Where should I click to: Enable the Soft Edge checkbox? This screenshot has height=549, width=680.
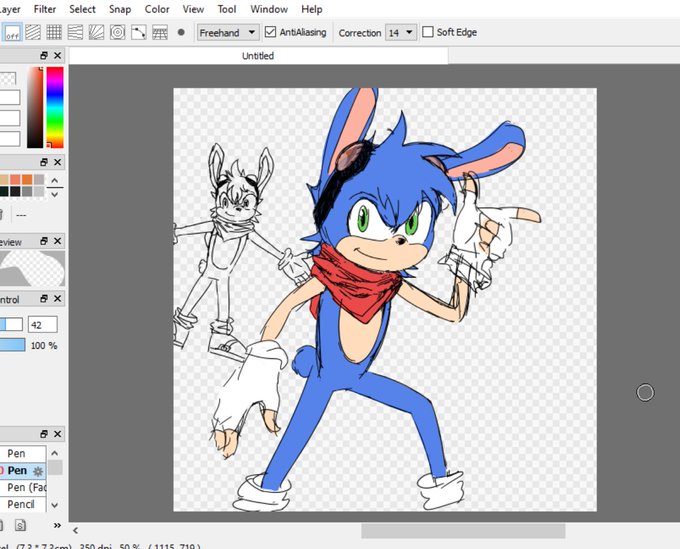[428, 32]
